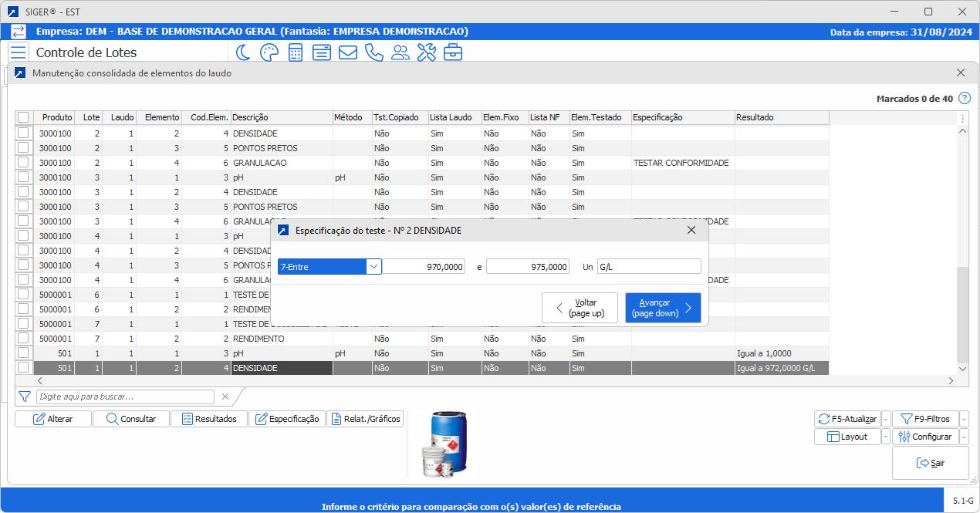The height and width of the screenshot is (513, 980).
Task: Check the box on the pH row for product 501
Action: coord(23,353)
